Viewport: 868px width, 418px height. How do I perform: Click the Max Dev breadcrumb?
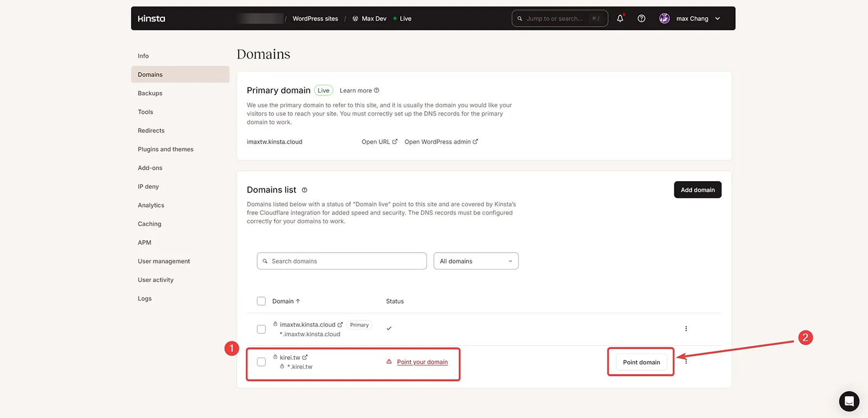tap(374, 18)
